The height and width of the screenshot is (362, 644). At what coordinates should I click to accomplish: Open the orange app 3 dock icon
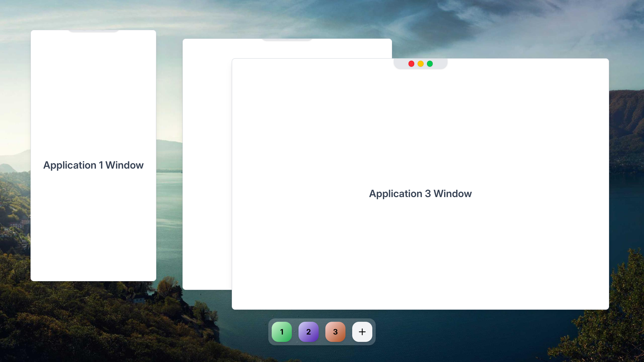point(335,332)
